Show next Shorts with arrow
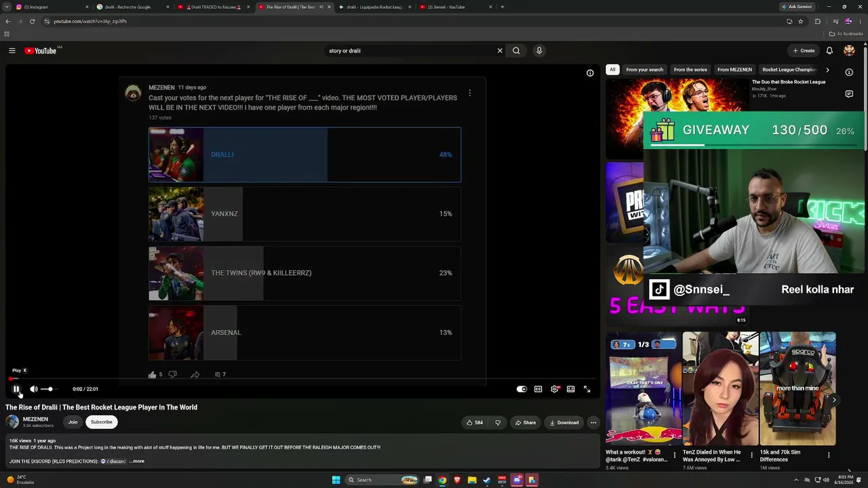 (x=834, y=400)
